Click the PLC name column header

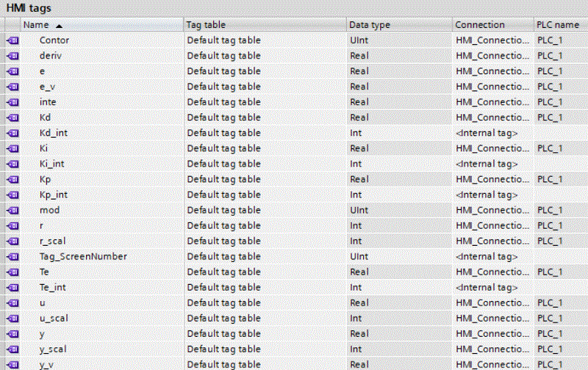[x=560, y=25]
